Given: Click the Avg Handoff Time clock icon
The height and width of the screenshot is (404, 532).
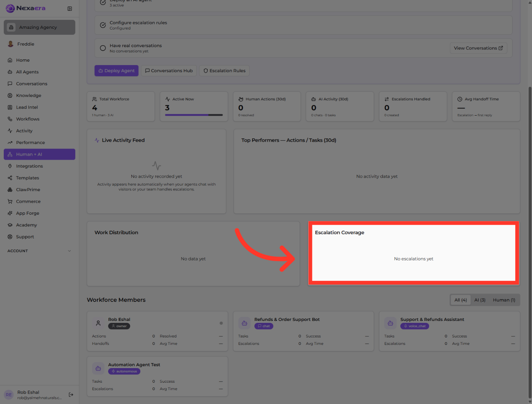Looking at the screenshot, I should coord(460,99).
